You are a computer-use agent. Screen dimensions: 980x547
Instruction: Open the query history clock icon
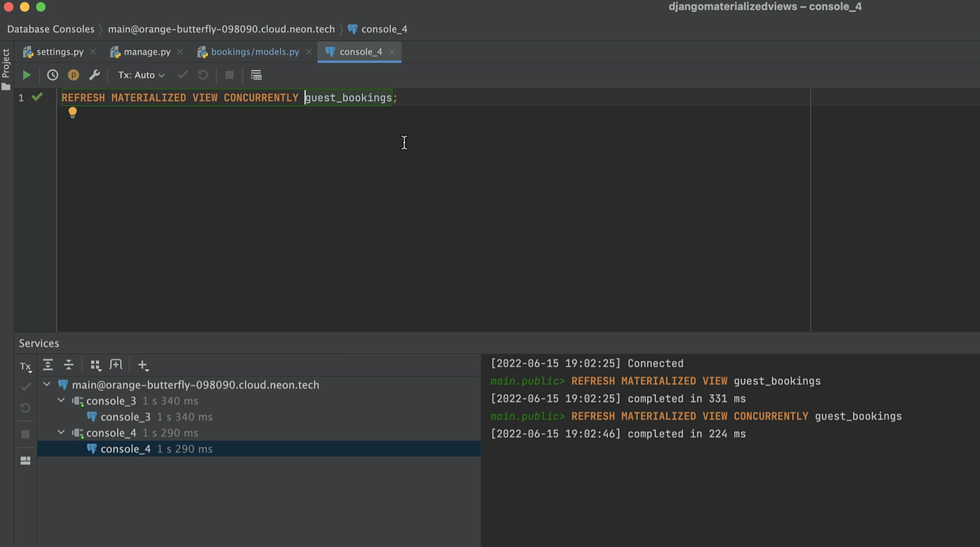pos(53,75)
